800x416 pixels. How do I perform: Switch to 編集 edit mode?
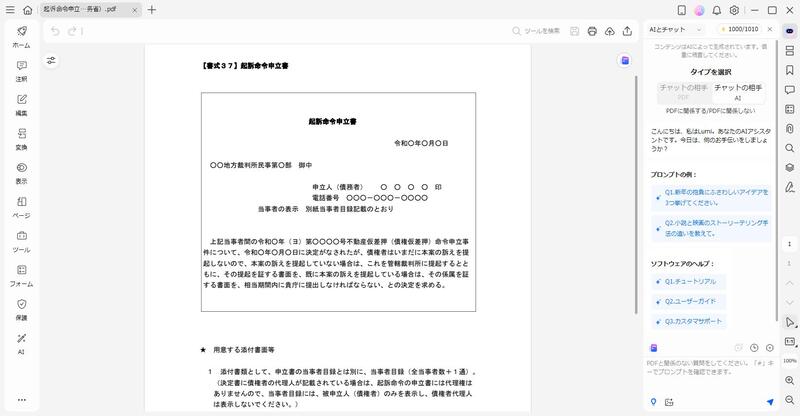[x=21, y=106]
